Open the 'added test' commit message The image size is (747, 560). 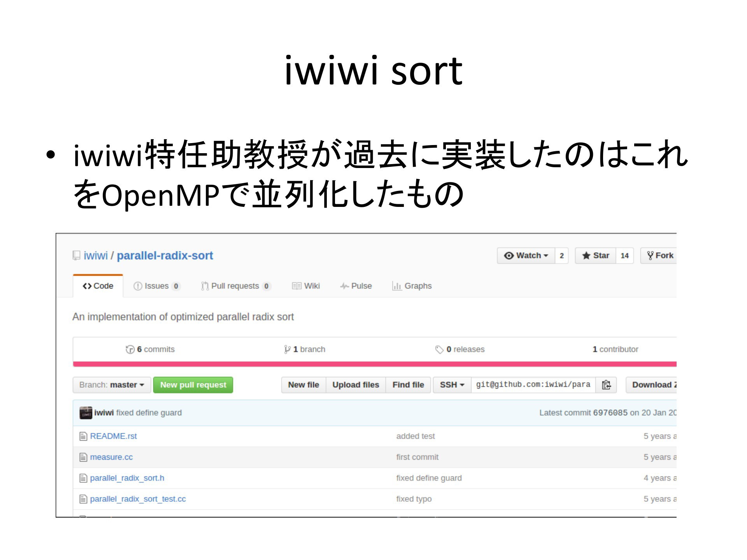pos(416,436)
